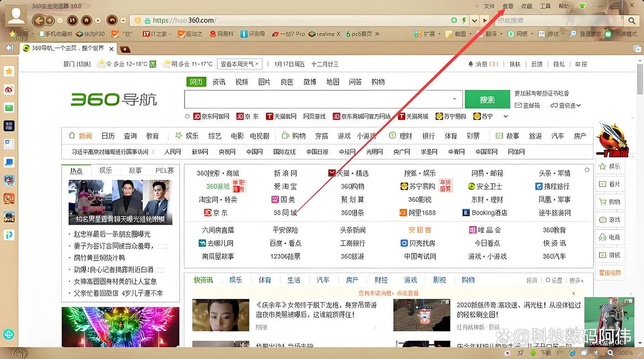Switch to the 视频 search tab
Screen dimensions: 644x359
click(242, 82)
